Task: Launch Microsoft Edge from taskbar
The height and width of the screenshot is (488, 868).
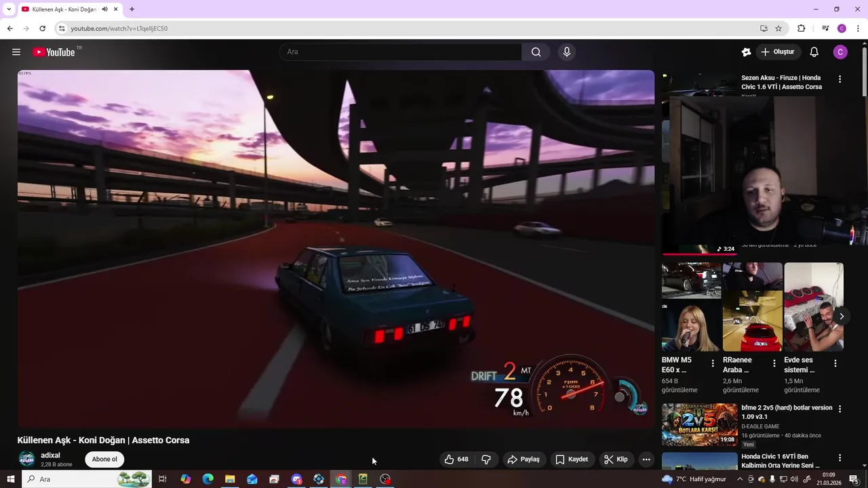Action: tap(208, 479)
